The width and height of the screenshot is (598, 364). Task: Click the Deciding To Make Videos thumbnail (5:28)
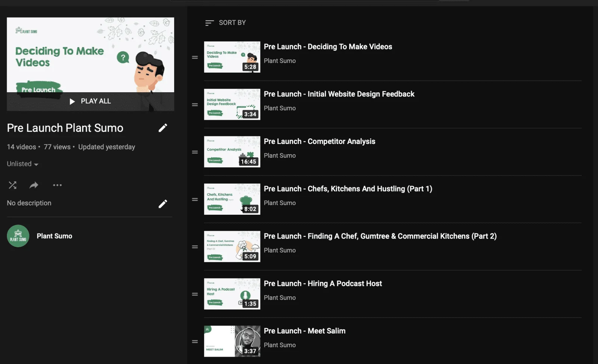pyautogui.click(x=232, y=57)
